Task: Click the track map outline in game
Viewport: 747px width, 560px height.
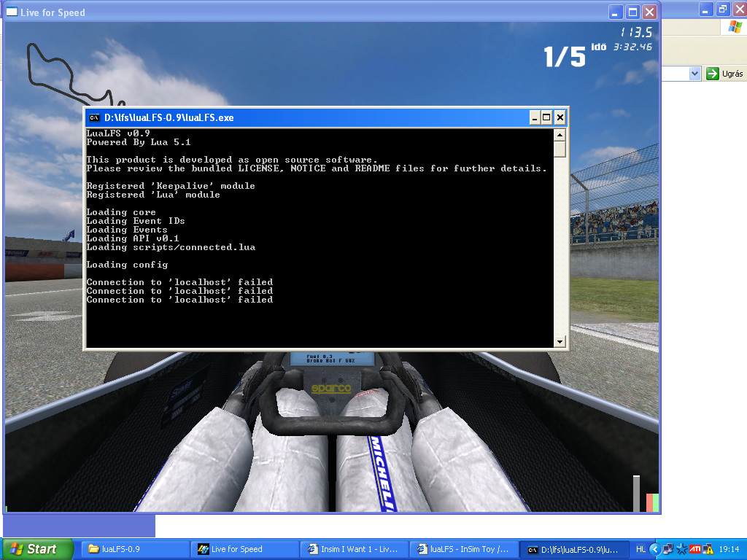Action: tap(75, 74)
